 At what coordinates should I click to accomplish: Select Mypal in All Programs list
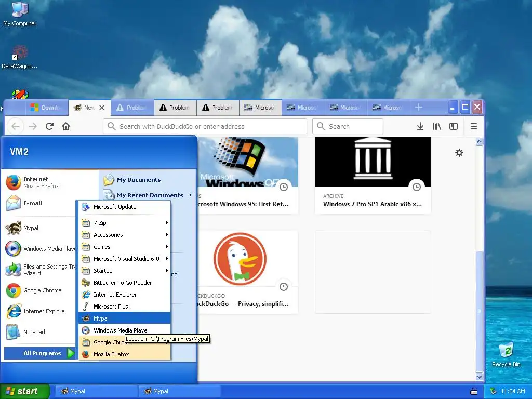[125, 318]
